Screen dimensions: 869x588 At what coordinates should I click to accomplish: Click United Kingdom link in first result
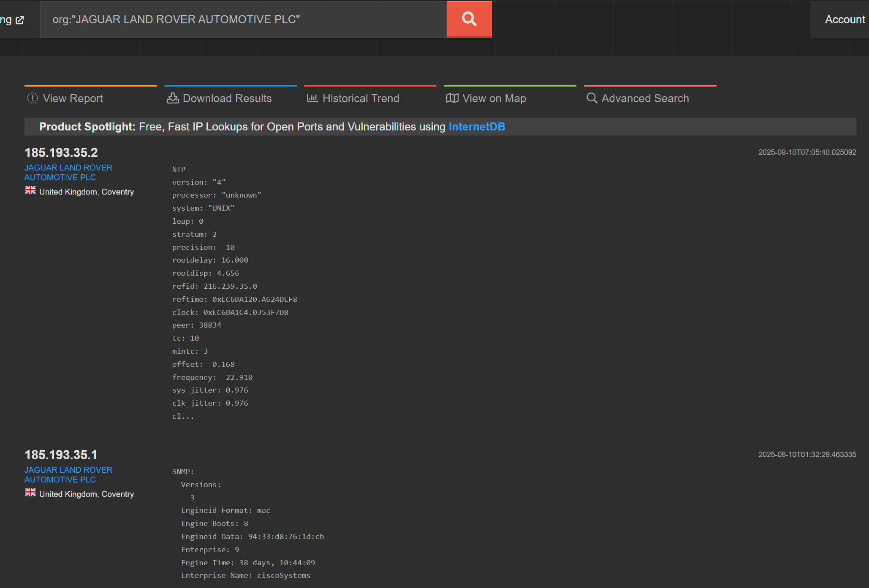click(x=68, y=192)
